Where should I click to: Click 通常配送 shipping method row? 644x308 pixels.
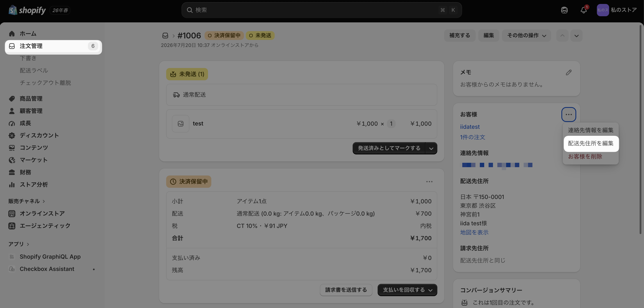pyautogui.click(x=301, y=95)
